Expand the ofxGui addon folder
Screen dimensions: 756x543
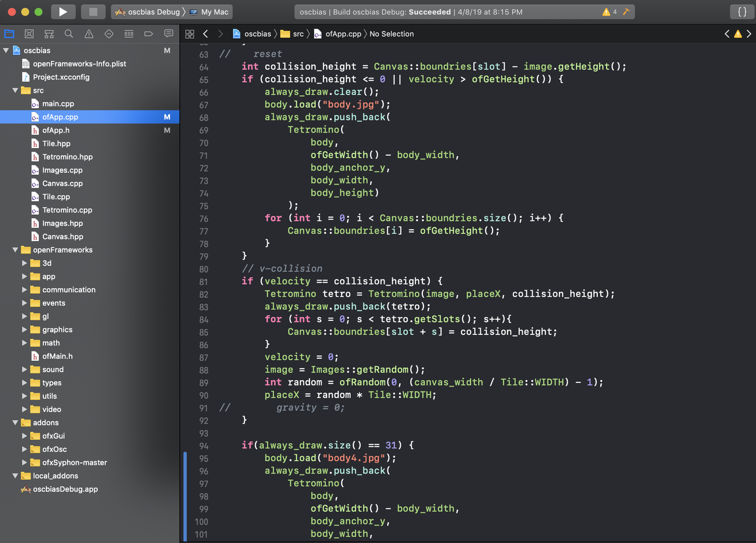coord(24,436)
